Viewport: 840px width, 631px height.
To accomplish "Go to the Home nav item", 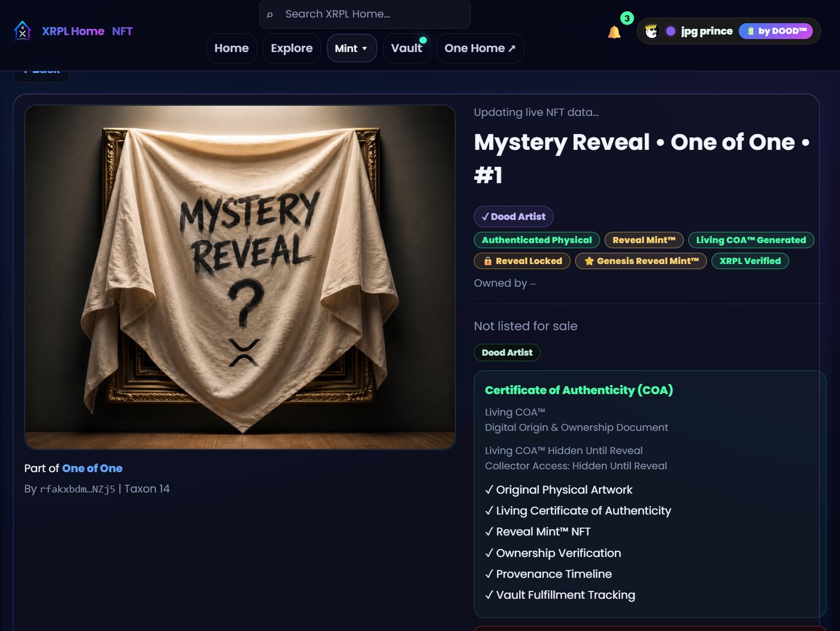I will [x=232, y=48].
